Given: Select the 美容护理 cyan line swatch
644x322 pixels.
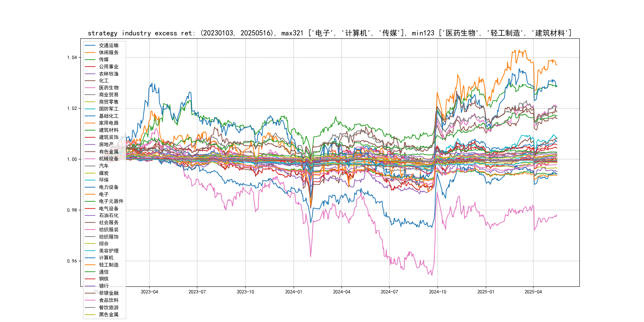Looking at the screenshot, I should coord(90,251).
